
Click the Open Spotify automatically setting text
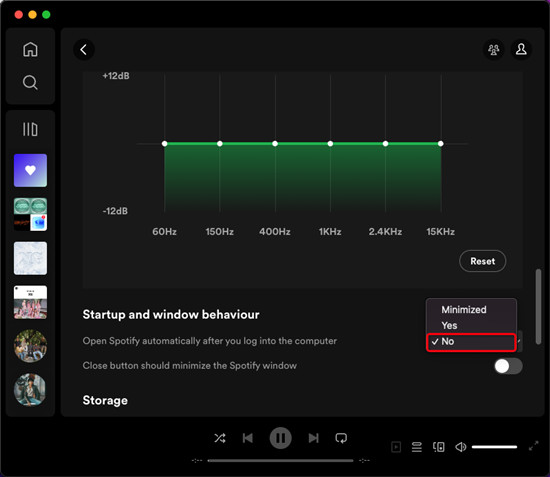(209, 341)
